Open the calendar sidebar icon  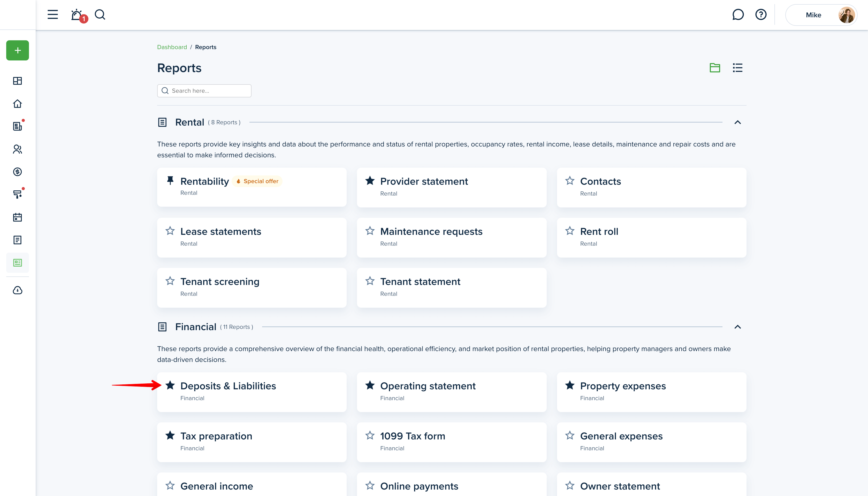(17, 217)
